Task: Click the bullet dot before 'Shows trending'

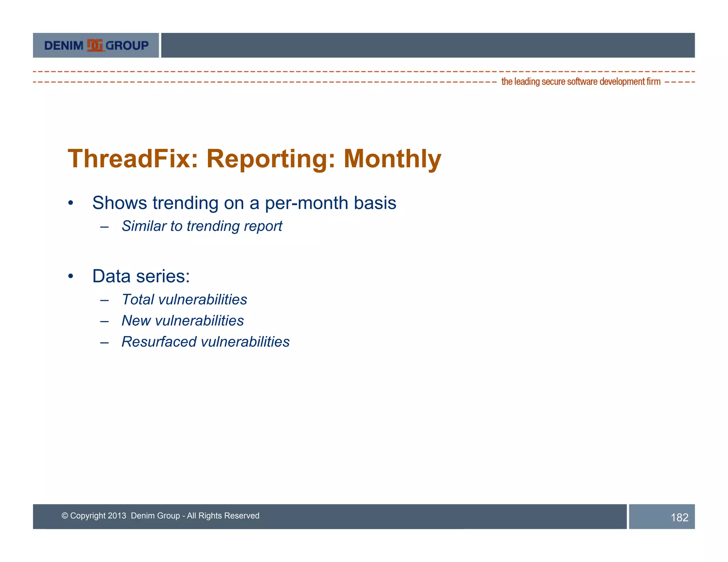Action: pos(71,203)
